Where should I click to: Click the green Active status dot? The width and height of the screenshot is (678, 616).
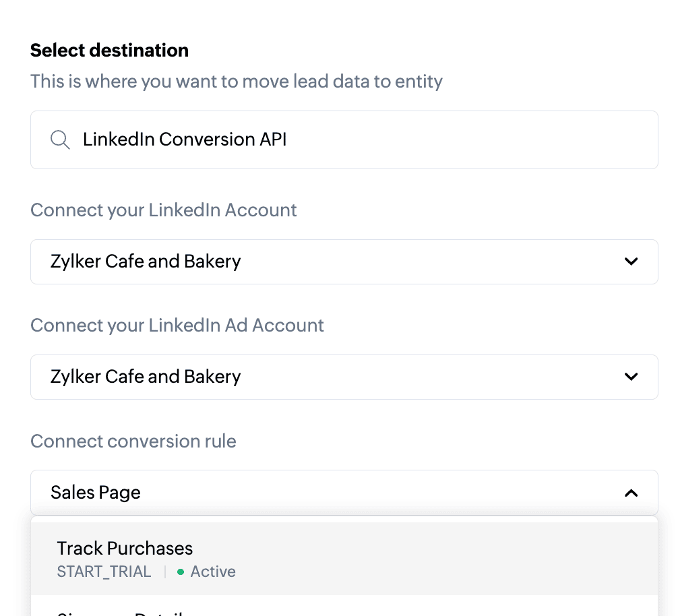point(181,572)
